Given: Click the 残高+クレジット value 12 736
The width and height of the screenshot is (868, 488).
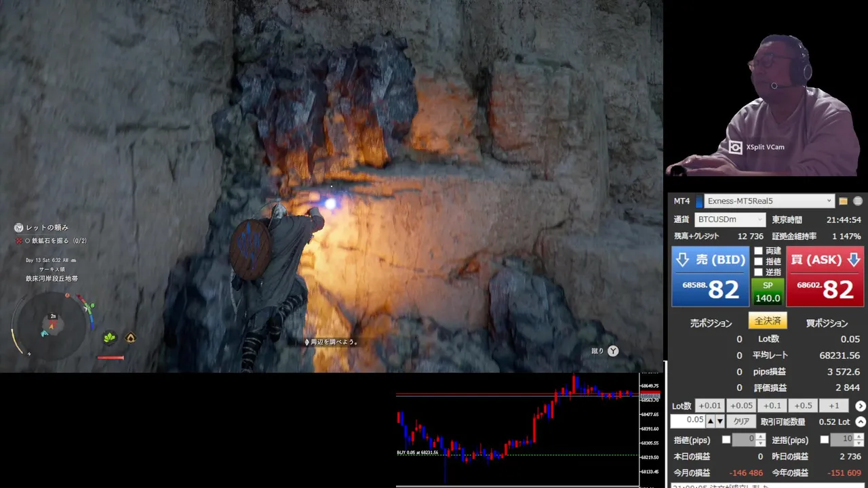Looking at the screenshot, I should 750,237.
